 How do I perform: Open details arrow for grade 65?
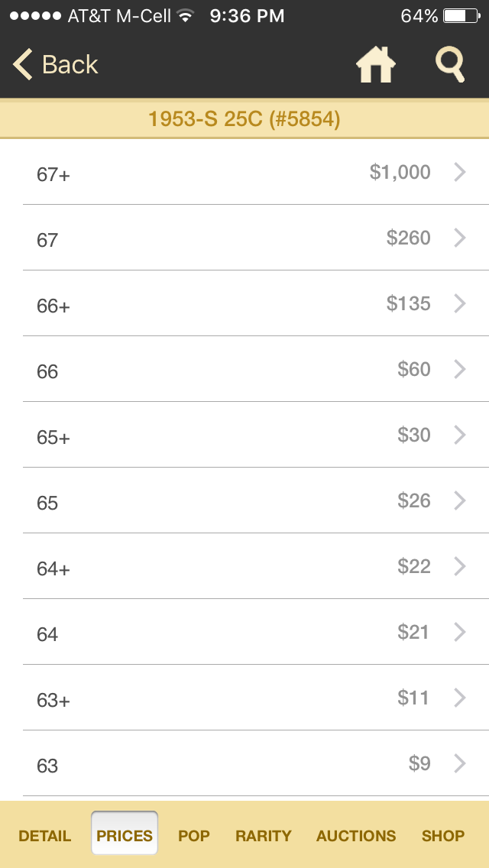pos(460,500)
